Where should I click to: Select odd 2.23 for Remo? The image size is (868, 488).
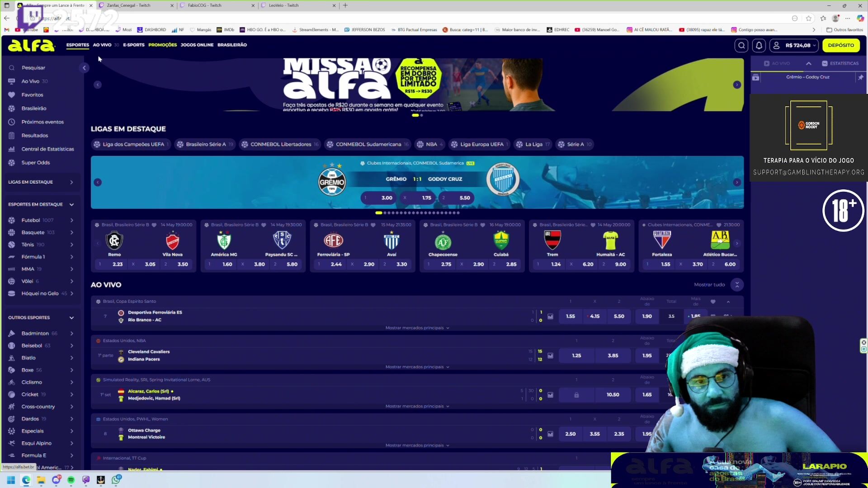(112, 264)
